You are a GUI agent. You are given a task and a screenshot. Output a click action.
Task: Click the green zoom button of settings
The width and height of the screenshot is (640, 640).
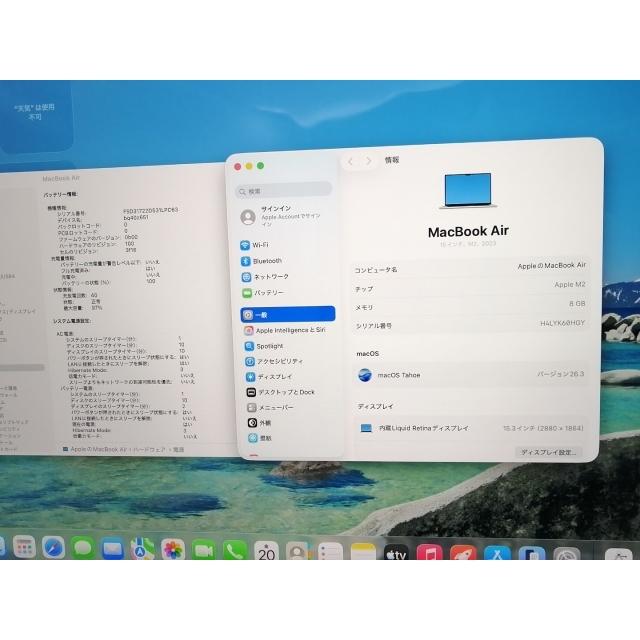coord(260,165)
